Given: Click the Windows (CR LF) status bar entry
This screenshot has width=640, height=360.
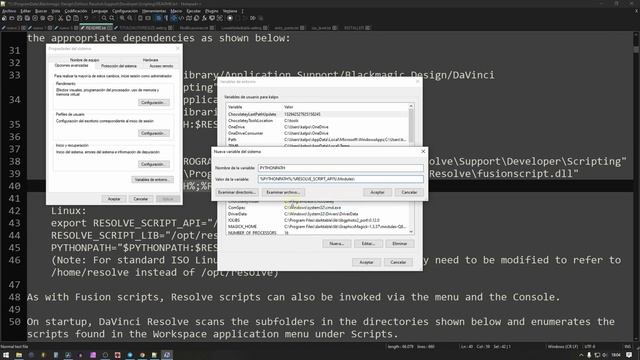Looking at the screenshot, I should click(x=562, y=347).
